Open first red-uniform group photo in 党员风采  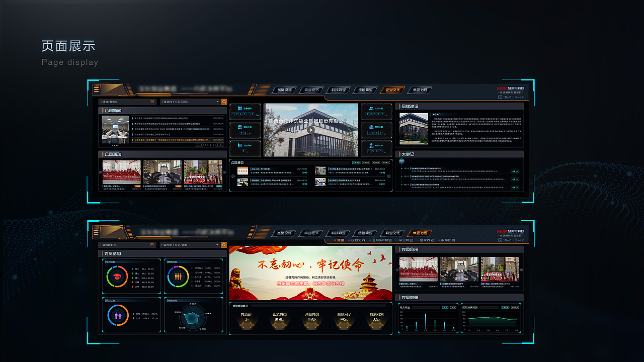click(x=419, y=269)
